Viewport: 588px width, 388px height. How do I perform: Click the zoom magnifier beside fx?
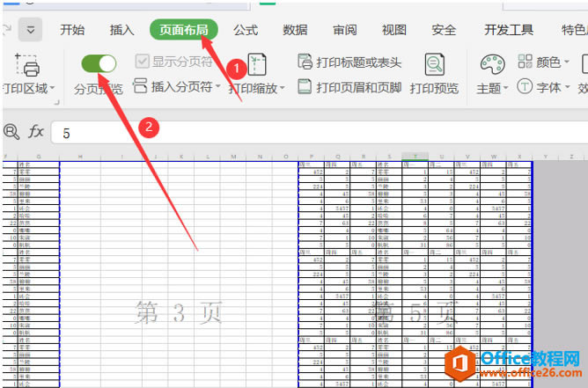click(x=11, y=132)
